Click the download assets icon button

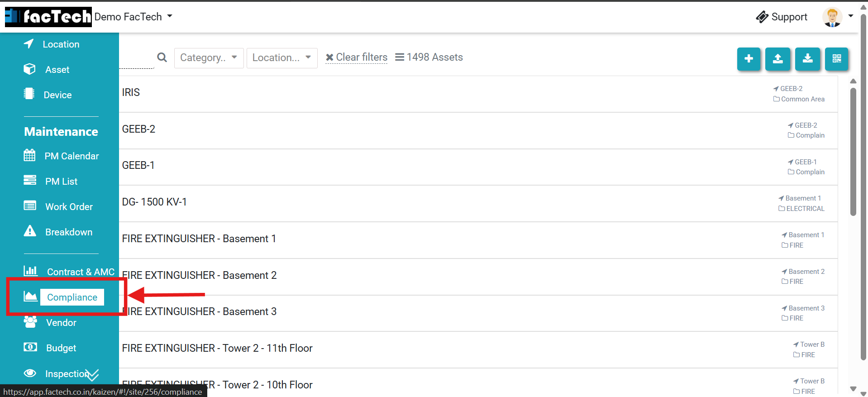click(x=807, y=59)
